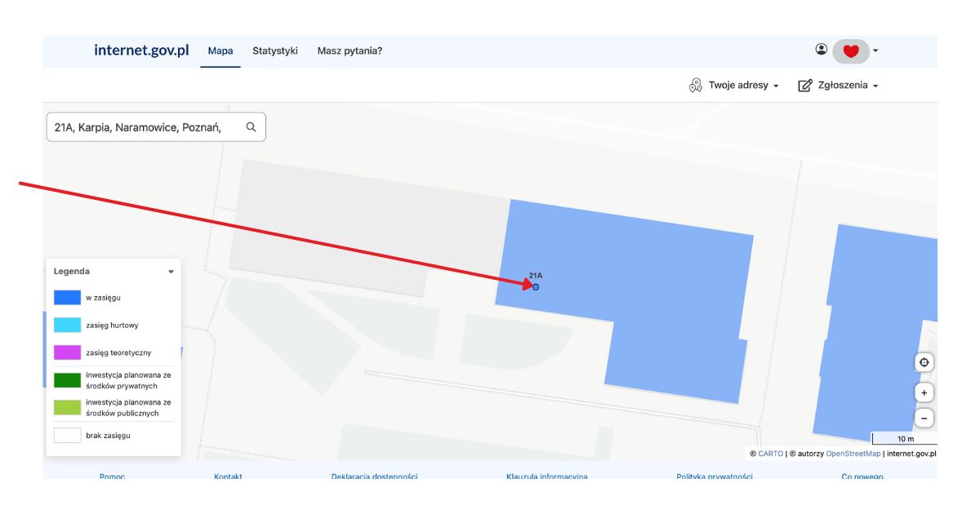Switch to the Statystyki tab

coord(274,51)
